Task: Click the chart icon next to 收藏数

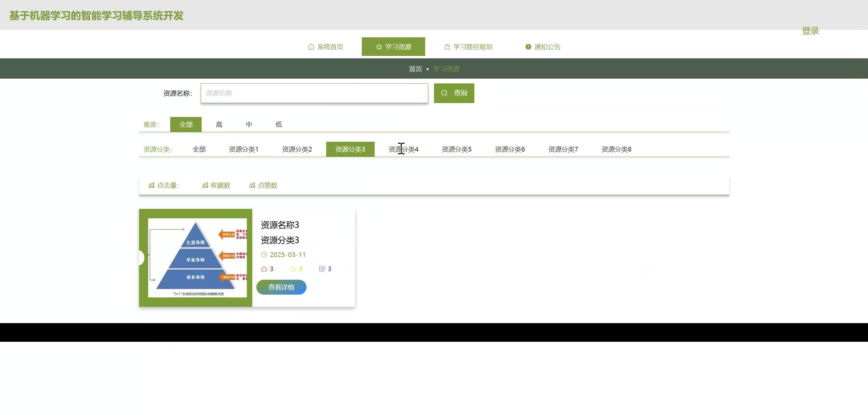Action: coord(205,185)
